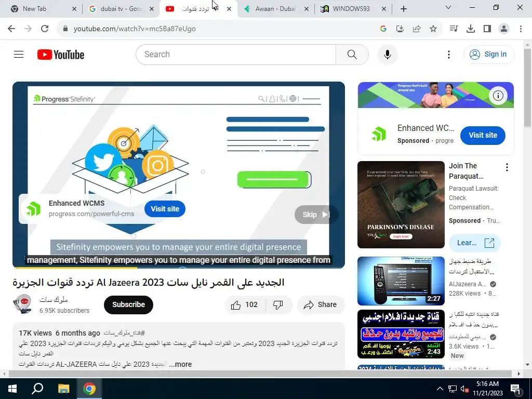Toggle the Chrome side panel
The image size is (532, 399).
[x=487, y=29]
